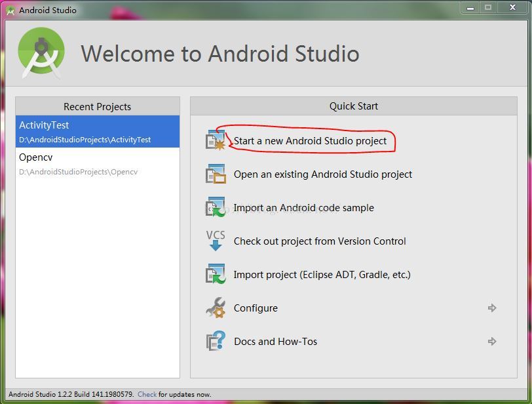Open an existing Android Studio project
This screenshot has width=532, height=404.
322,174
